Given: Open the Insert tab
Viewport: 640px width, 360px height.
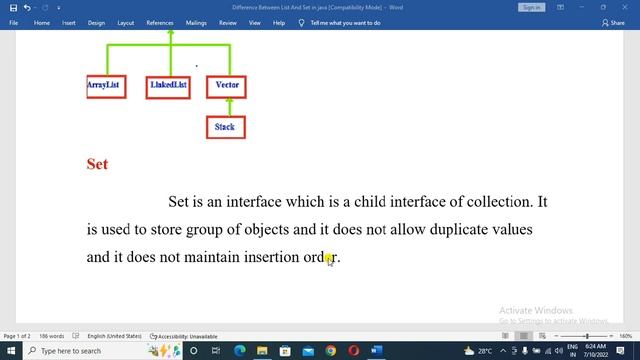Looking at the screenshot, I should [x=69, y=23].
